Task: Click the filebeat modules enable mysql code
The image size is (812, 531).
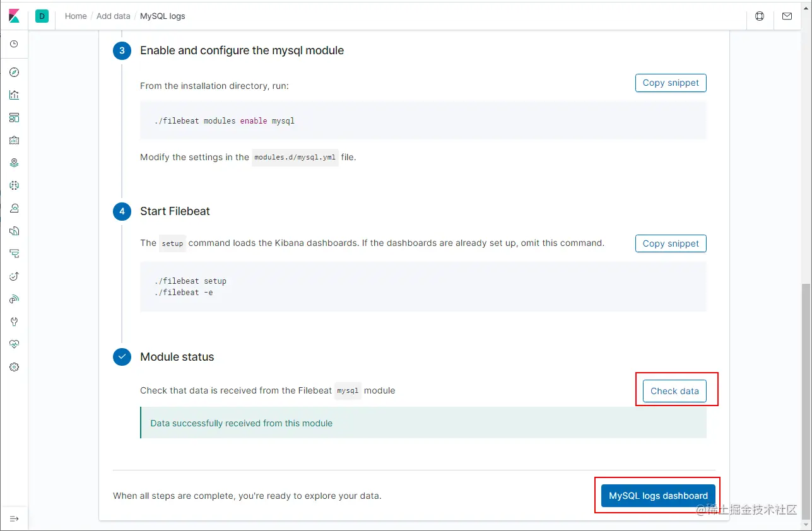Action: click(x=224, y=120)
